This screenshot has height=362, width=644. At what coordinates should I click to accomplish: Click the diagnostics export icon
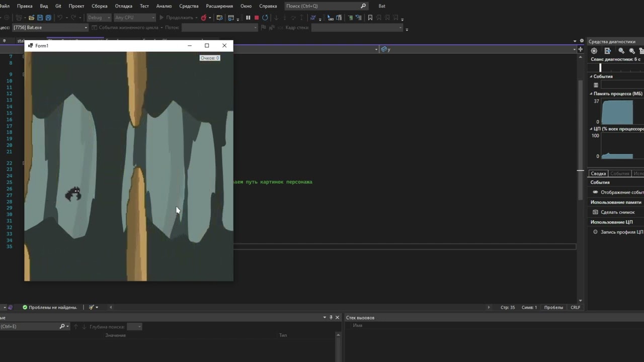click(608, 51)
